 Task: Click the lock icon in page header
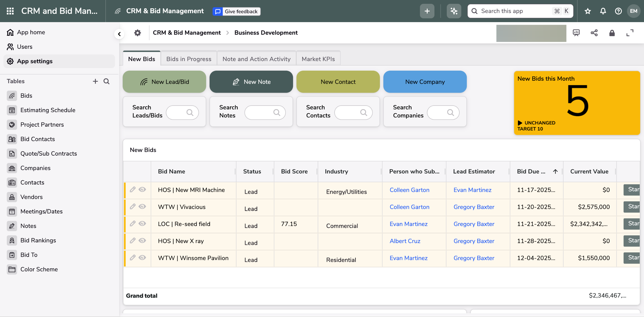[x=612, y=33]
